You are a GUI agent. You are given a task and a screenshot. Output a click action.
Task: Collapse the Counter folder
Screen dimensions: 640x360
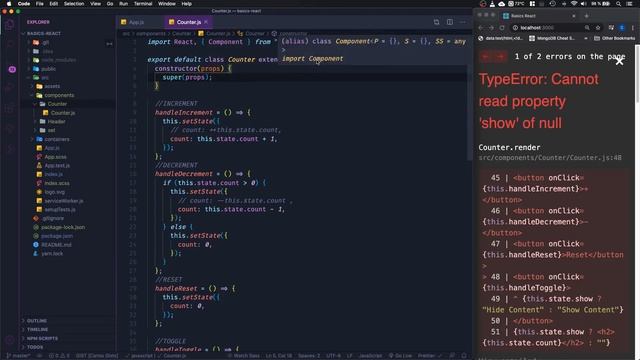[57, 104]
